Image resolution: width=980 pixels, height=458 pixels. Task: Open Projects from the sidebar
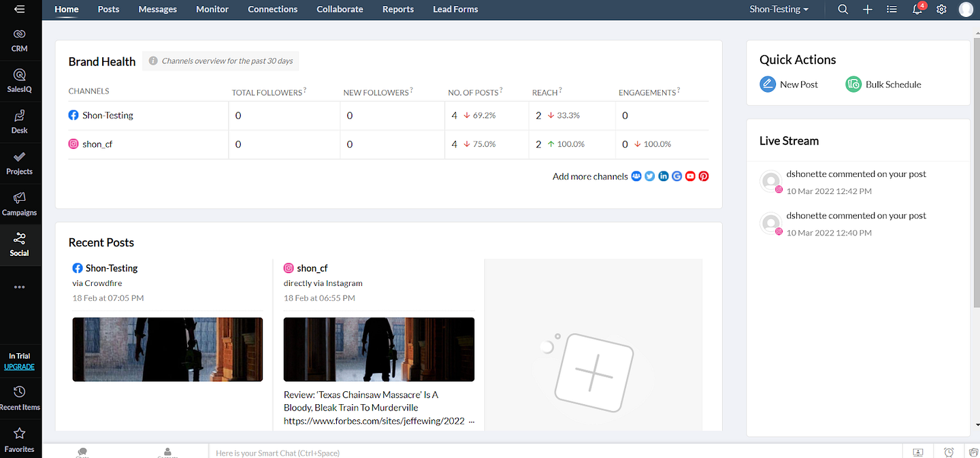pyautogui.click(x=19, y=163)
